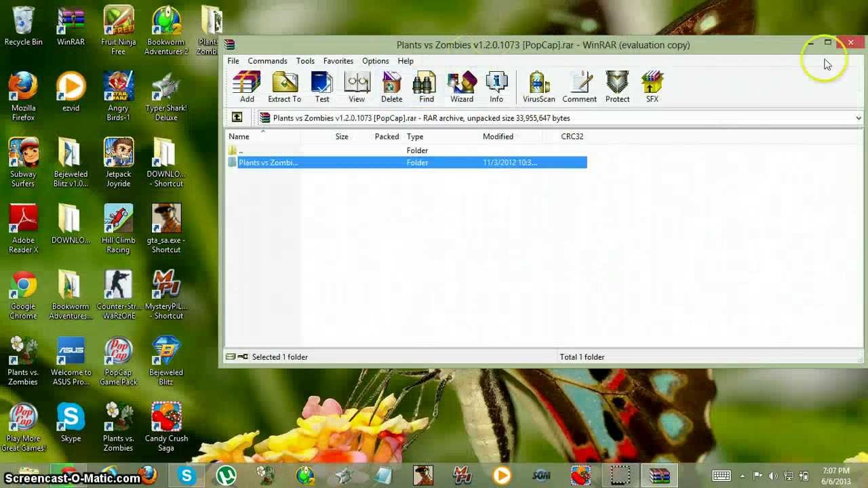The image size is (868, 488).
Task: Click the Extract To toolbar icon
Action: click(x=284, y=87)
